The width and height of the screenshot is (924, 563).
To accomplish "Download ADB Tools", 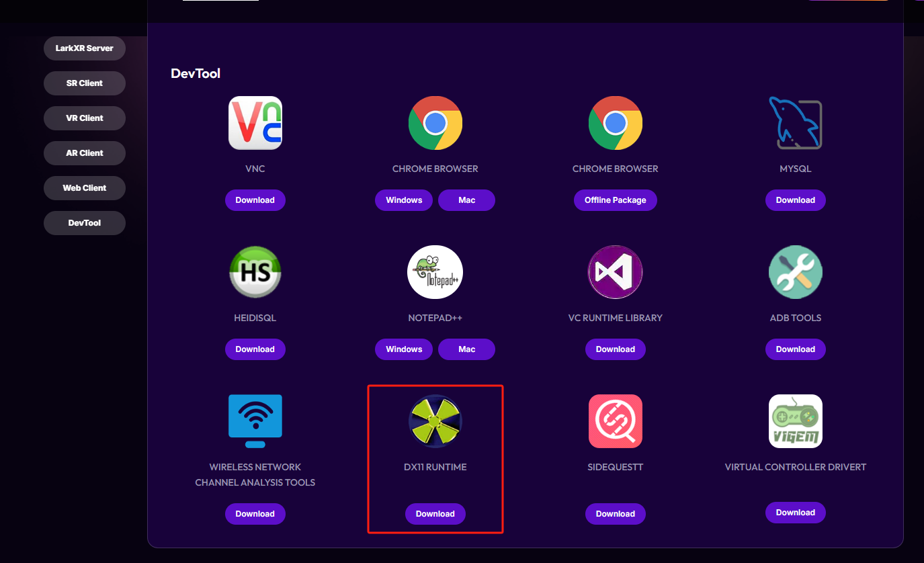I will [x=796, y=349].
